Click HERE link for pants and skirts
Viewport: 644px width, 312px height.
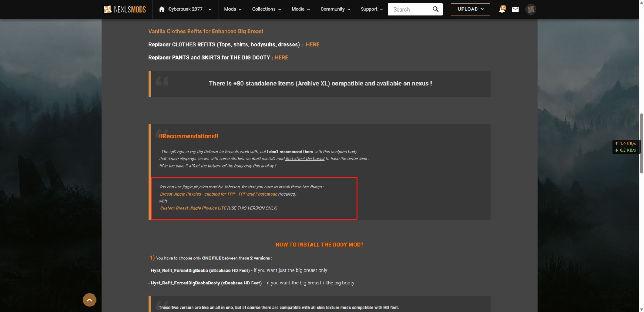point(281,57)
